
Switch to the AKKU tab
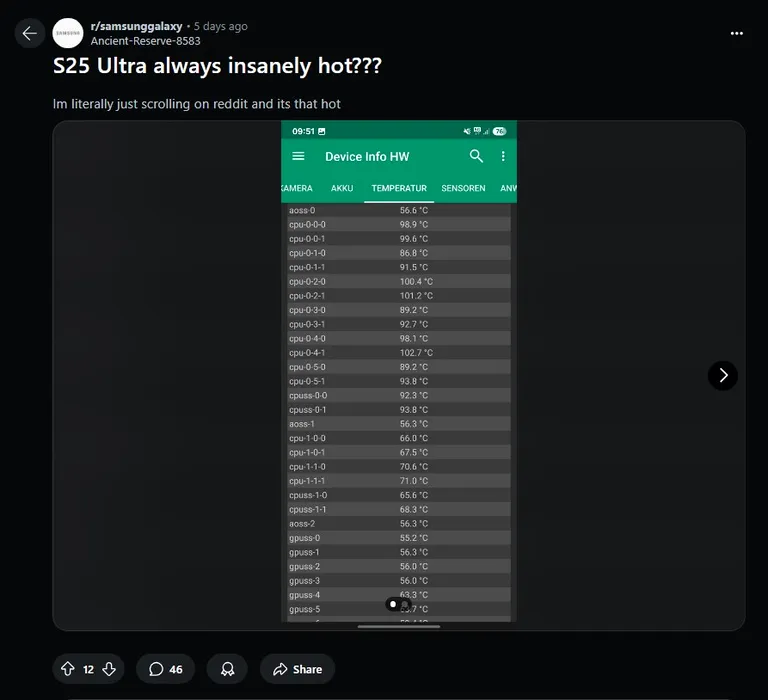click(342, 188)
